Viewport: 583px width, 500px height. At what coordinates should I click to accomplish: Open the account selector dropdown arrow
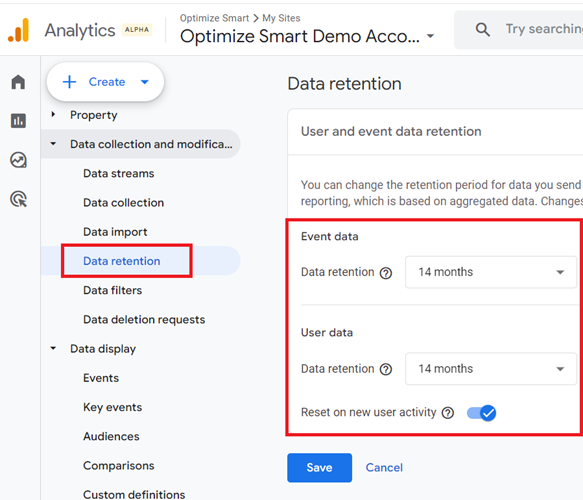[x=430, y=36]
